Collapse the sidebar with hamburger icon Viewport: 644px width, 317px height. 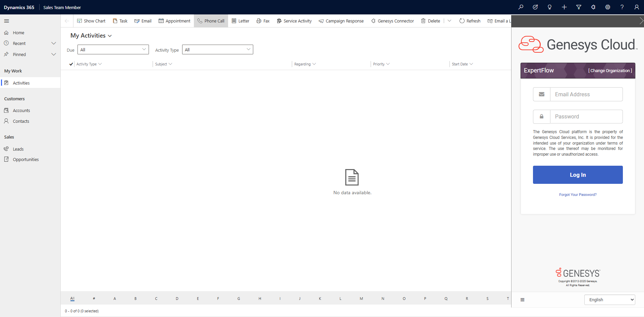coord(7,21)
